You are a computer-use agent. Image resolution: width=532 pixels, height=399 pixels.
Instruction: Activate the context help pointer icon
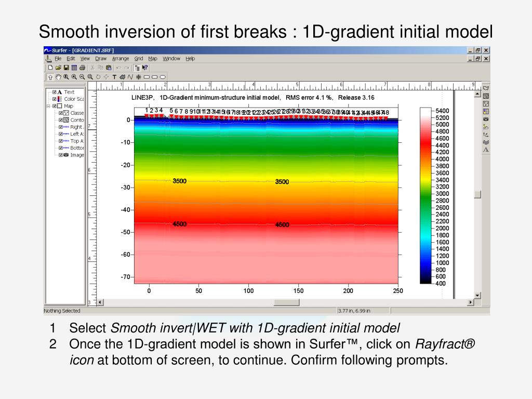[x=145, y=68]
